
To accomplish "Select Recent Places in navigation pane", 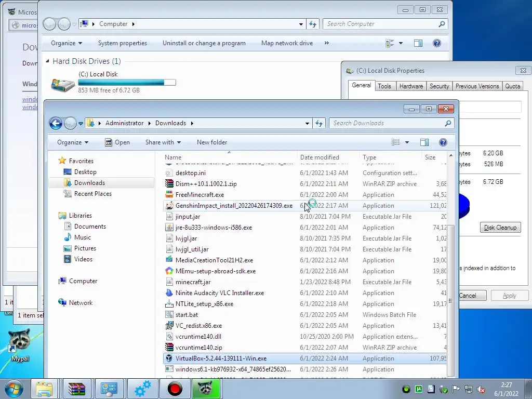I will pos(92,194).
